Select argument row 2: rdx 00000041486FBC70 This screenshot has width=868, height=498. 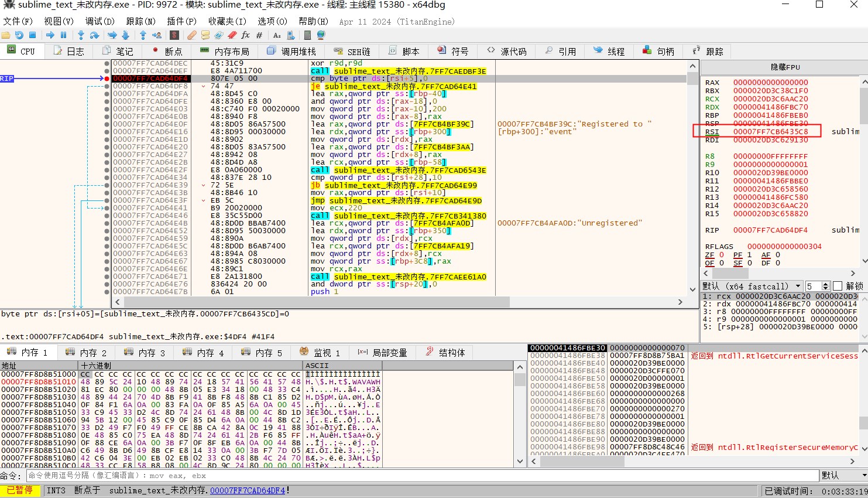point(780,303)
